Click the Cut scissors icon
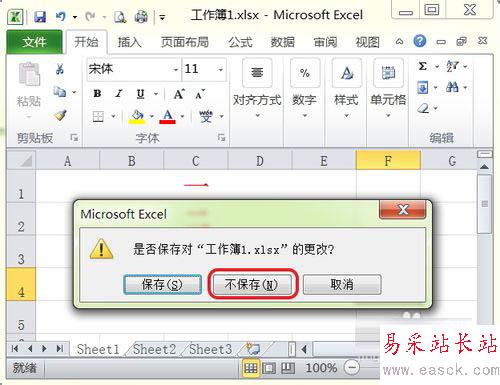 pos(60,69)
